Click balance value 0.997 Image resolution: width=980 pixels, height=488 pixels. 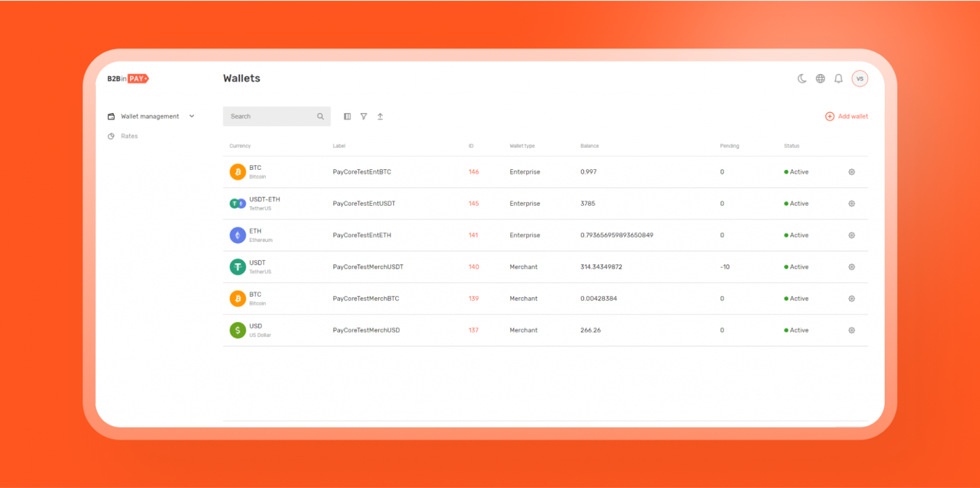(588, 172)
